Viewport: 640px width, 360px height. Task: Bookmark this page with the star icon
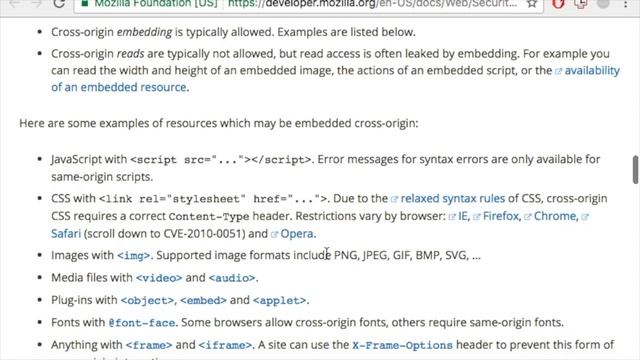(x=531, y=4)
